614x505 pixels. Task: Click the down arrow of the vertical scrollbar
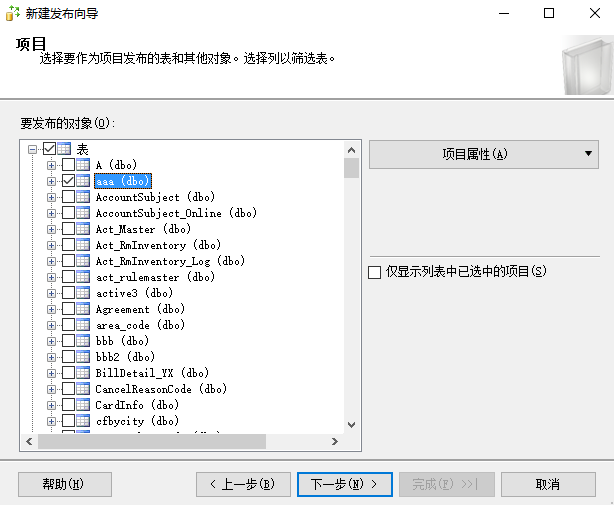click(351, 424)
